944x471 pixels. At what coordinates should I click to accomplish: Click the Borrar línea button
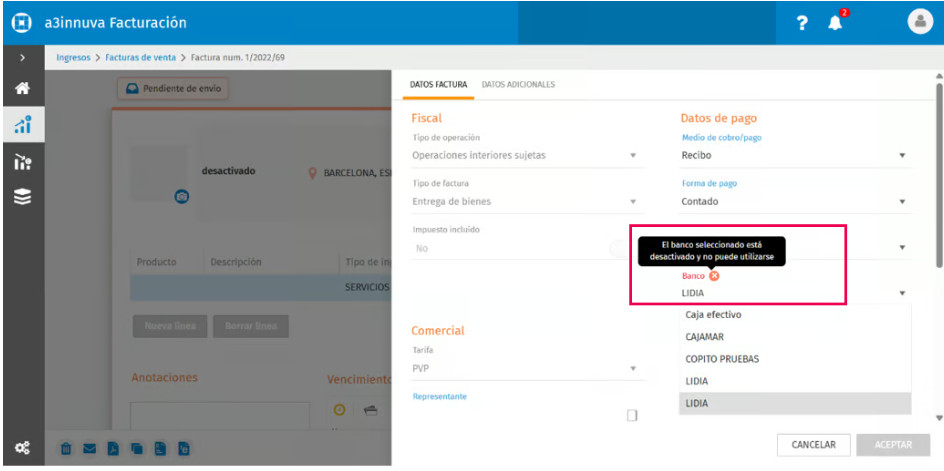click(250, 326)
